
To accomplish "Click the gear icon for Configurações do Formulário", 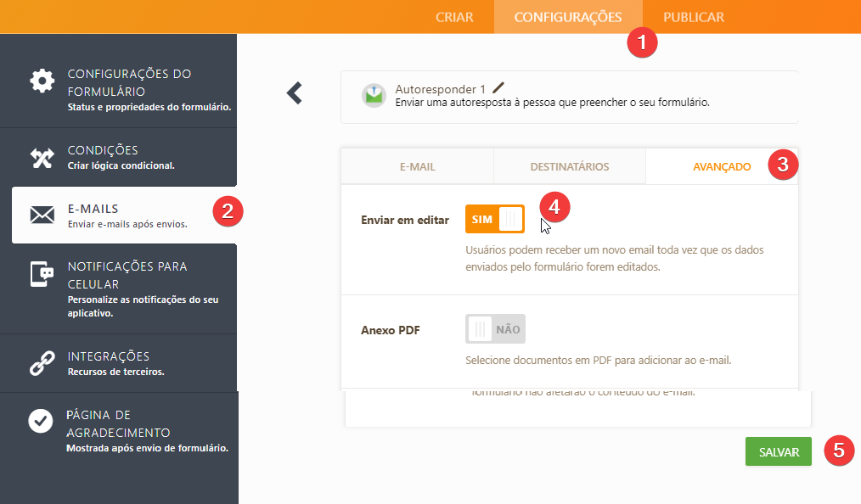I will tap(42, 81).
